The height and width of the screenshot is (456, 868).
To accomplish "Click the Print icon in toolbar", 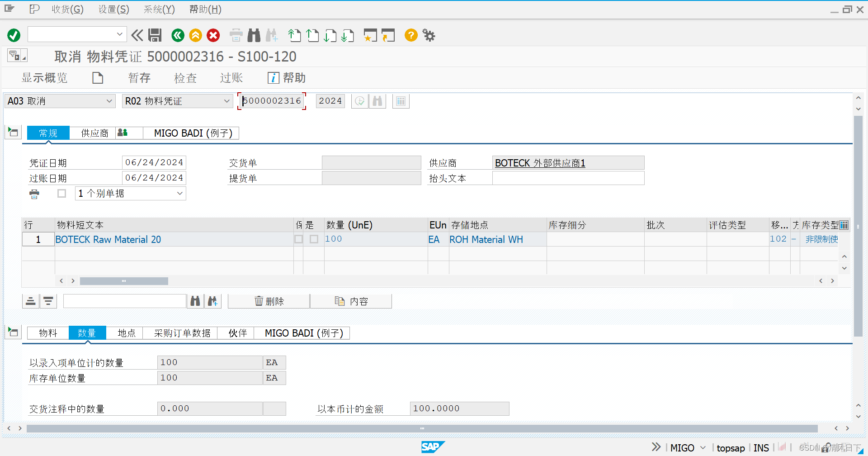I will tap(236, 35).
